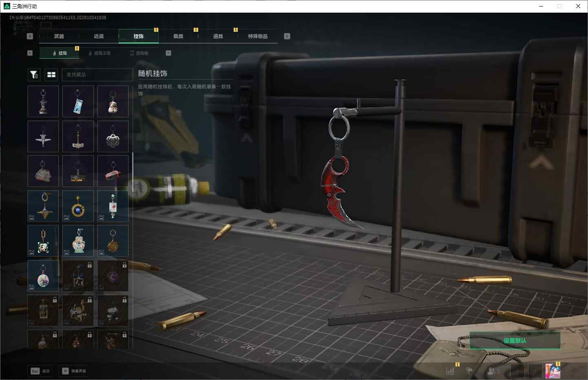Focus the 查找藏品 search field
Viewport: 588px width, 380px height.
pyautogui.click(x=97, y=75)
